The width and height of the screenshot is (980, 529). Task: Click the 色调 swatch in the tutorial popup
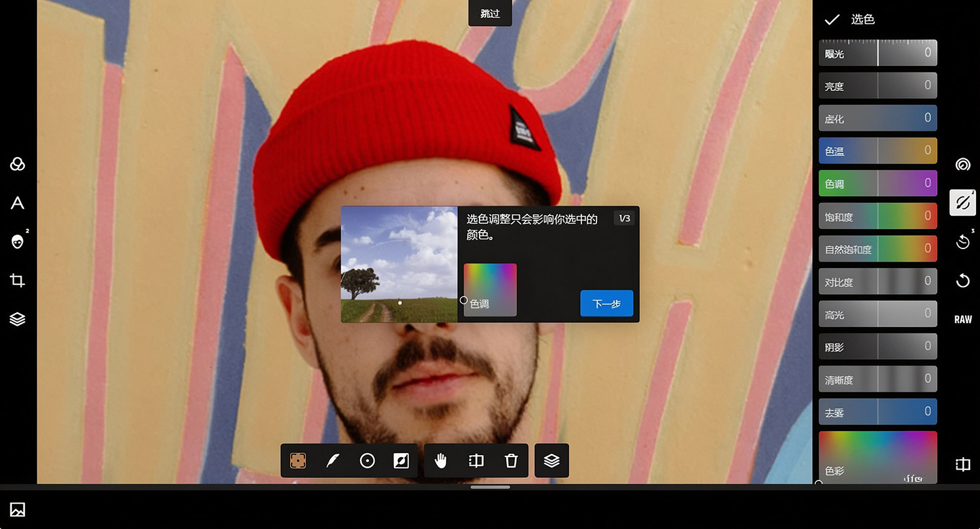pos(490,290)
